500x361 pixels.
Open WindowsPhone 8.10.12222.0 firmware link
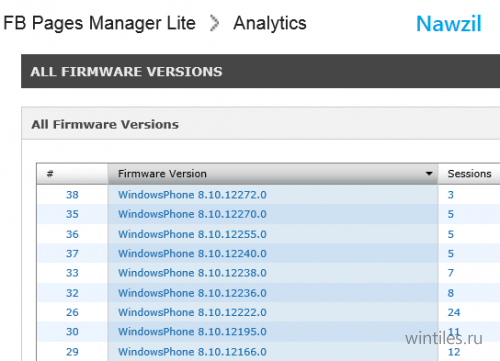(192, 312)
